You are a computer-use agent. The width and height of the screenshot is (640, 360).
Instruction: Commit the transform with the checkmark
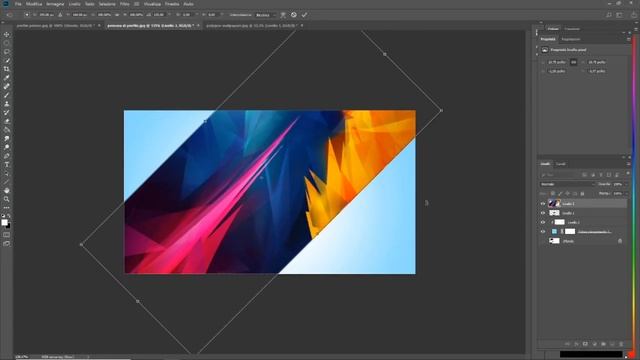point(304,15)
